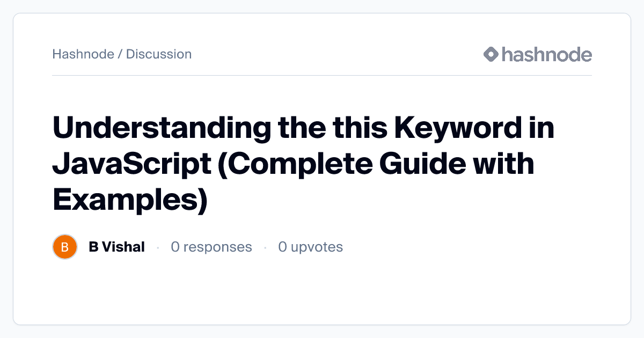Select "Hashnode" in the breadcrumb
This screenshot has width=644, height=338.
point(83,54)
